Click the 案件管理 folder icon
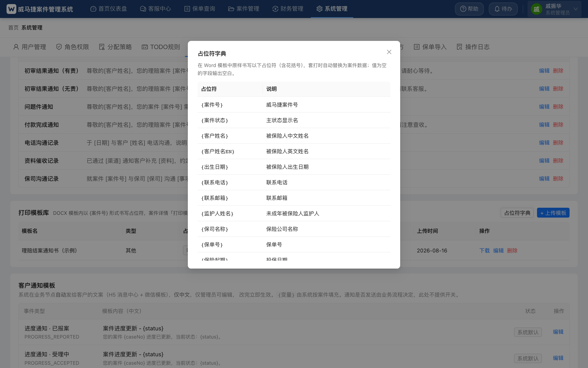The height and width of the screenshot is (368, 588). [231, 9]
